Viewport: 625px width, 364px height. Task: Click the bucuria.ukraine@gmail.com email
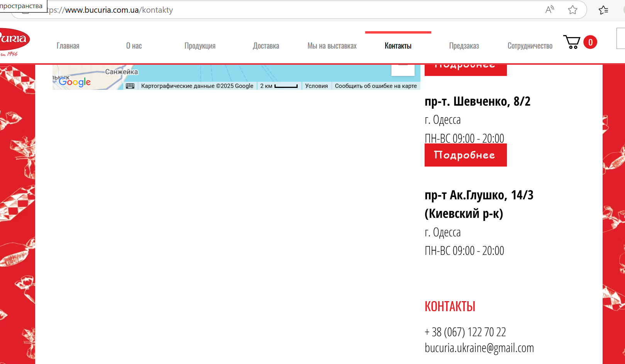479,348
